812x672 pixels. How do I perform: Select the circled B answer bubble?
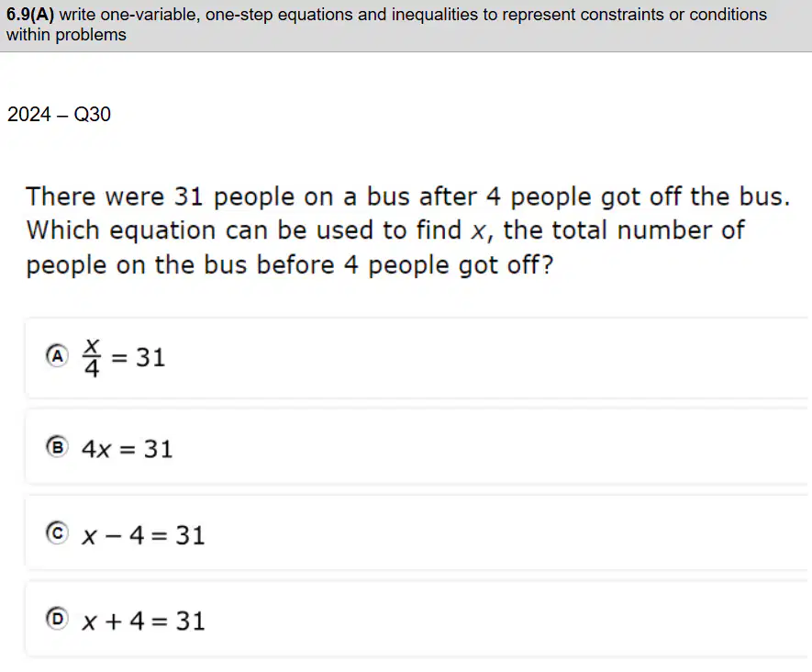coord(57,447)
